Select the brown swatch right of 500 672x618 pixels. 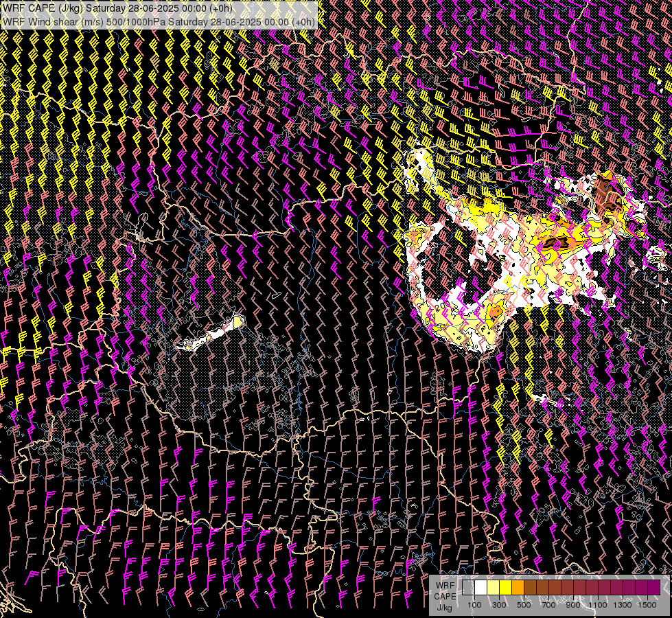(x=530, y=588)
